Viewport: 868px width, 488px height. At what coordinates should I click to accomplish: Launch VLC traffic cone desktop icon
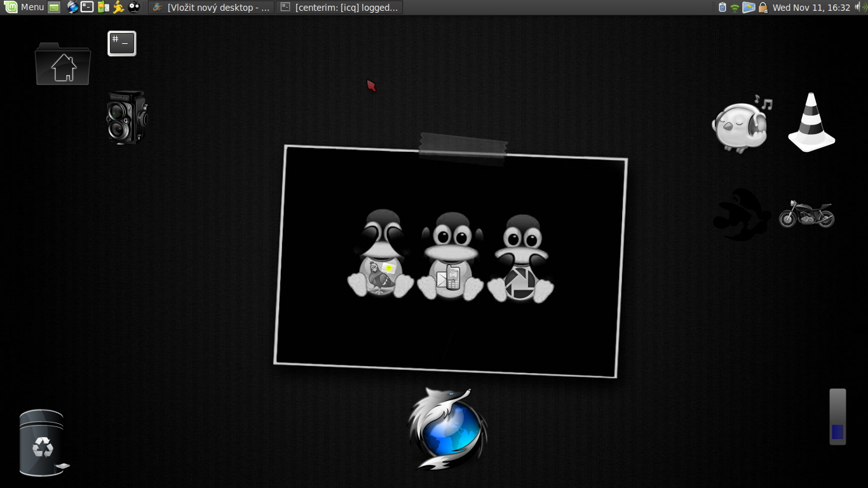pyautogui.click(x=811, y=123)
